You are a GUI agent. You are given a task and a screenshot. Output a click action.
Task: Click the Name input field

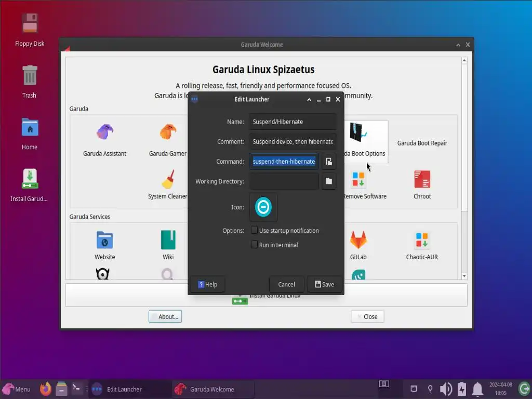(x=293, y=122)
